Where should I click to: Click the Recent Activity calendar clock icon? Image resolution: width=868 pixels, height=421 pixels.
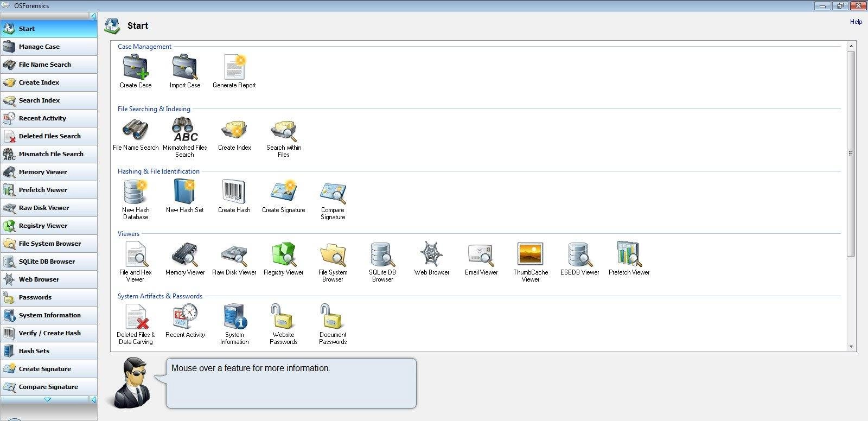pyautogui.click(x=185, y=316)
